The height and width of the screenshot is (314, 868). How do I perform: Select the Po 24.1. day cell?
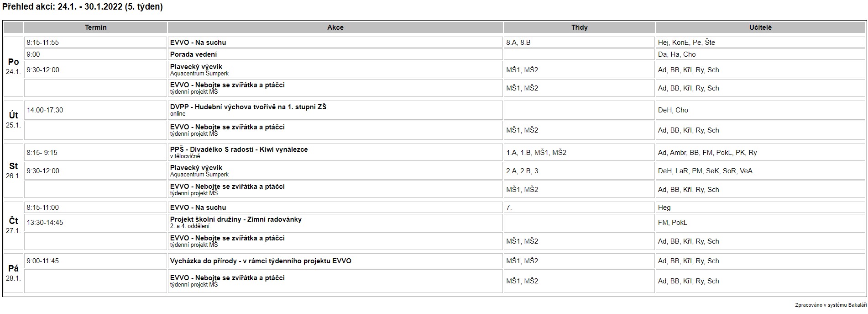click(13, 67)
